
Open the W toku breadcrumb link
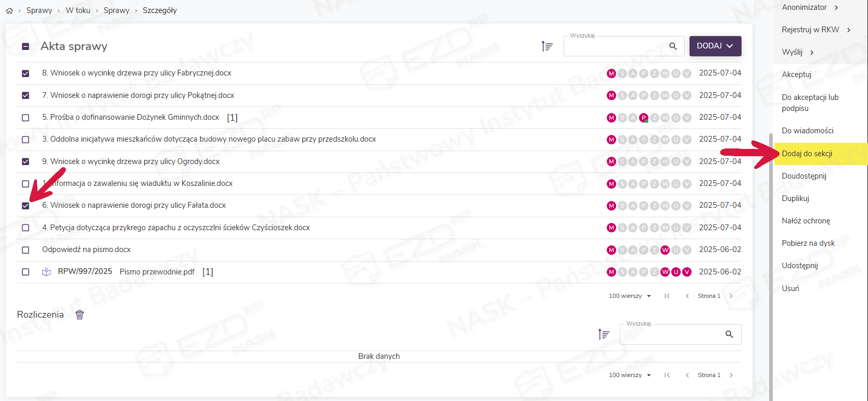[78, 10]
